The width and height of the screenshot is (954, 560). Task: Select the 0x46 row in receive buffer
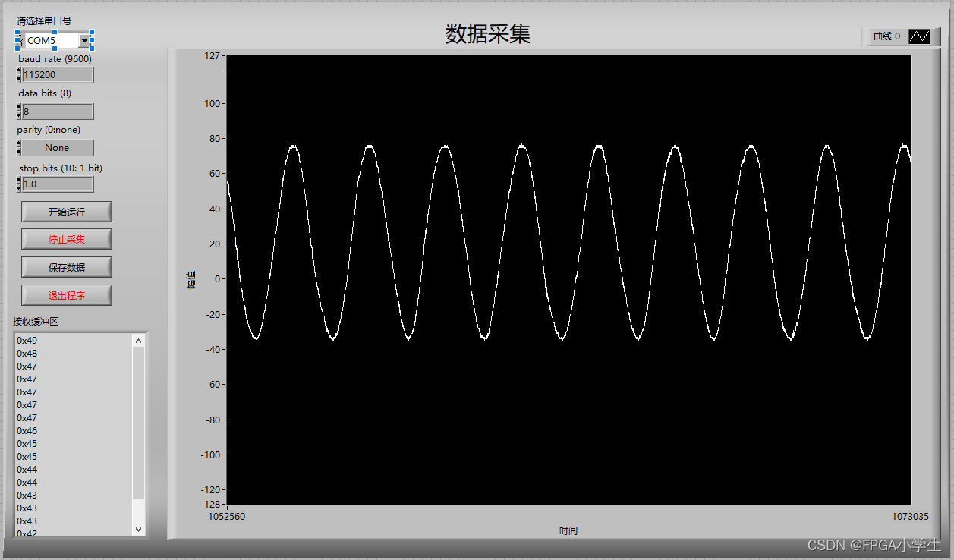[73, 431]
